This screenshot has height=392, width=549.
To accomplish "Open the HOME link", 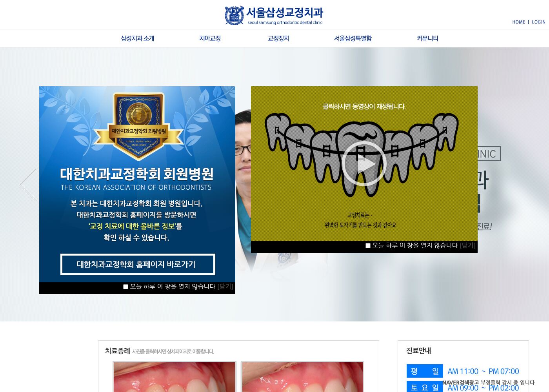I will 518,22.
